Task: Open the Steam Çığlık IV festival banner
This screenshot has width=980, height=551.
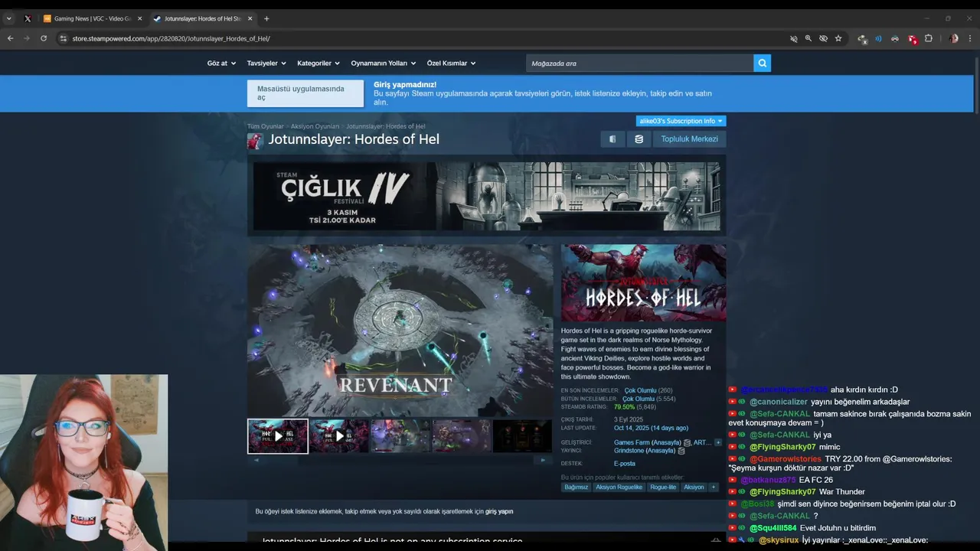Action: [x=487, y=196]
